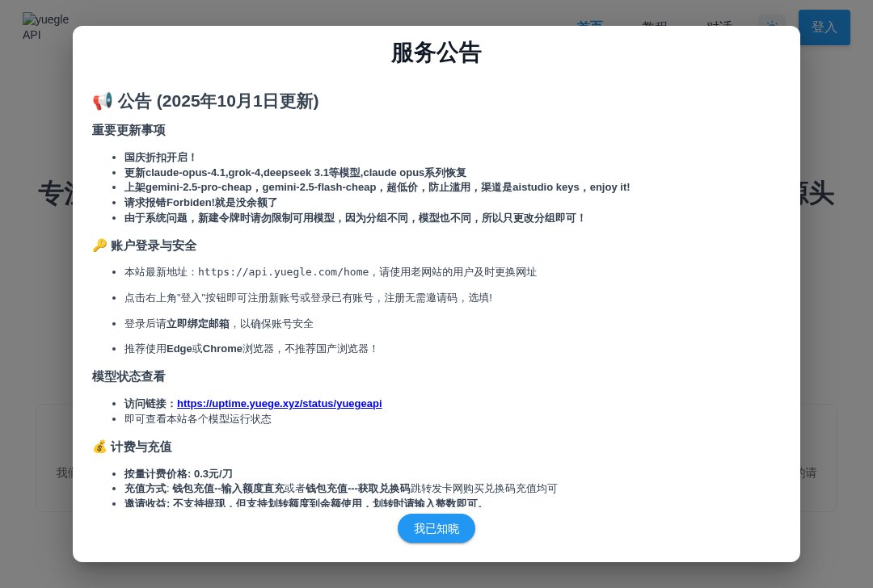
Task: Select the 国庆折扣开启 announcement bullet
Action: tap(160, 157)
